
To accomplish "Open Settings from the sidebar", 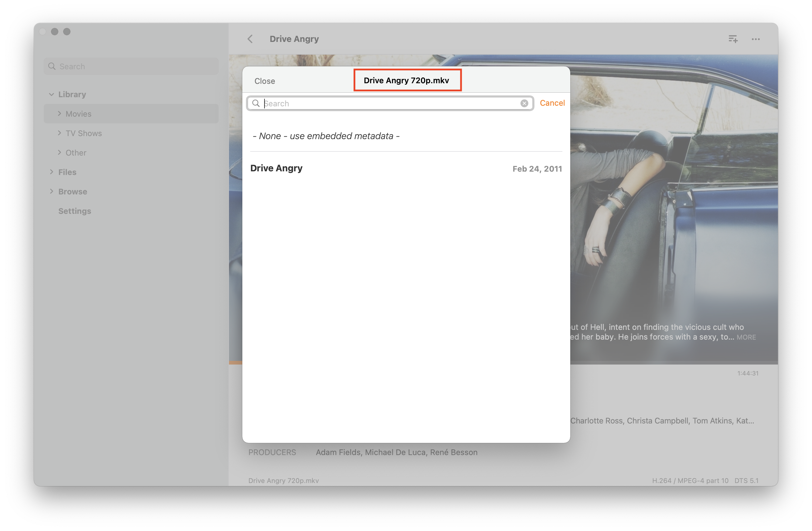I will point(74,211).
